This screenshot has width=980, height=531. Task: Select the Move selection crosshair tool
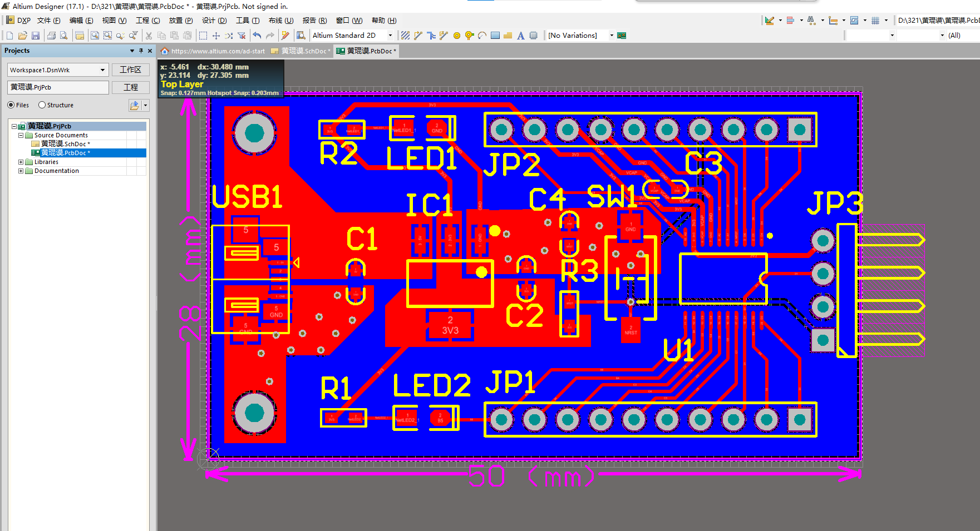(216, 36)
